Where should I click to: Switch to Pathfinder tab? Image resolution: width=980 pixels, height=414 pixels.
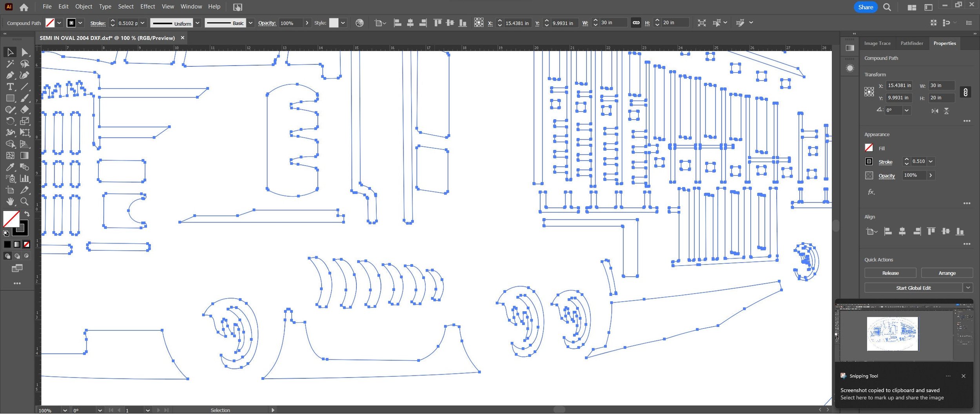click(x=912, y=44)
